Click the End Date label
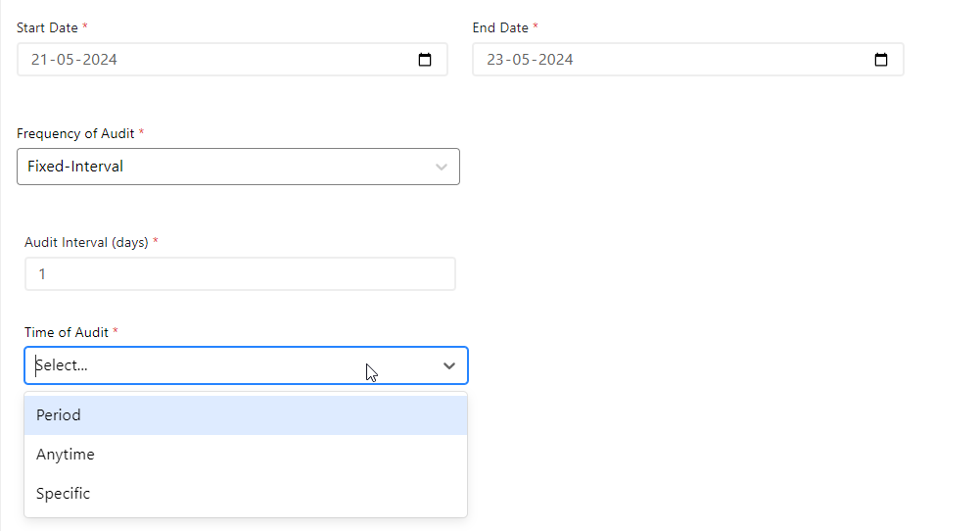 pyautogui.click(x=500, y=27)
